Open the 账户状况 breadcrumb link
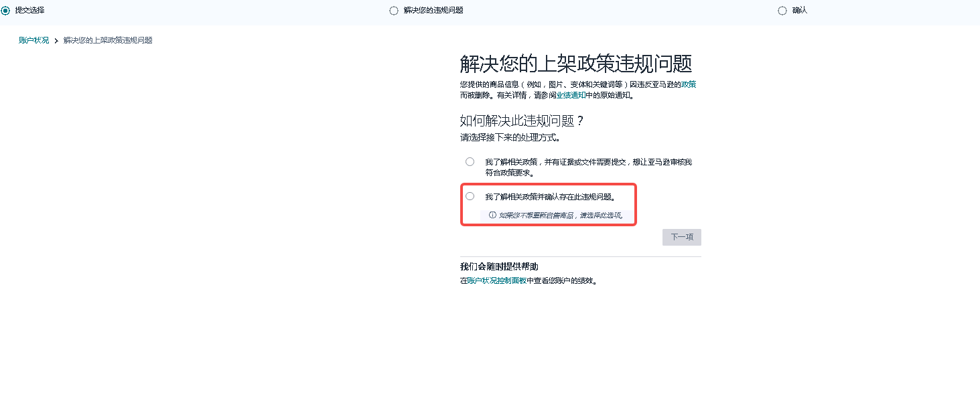 point(33,40)
